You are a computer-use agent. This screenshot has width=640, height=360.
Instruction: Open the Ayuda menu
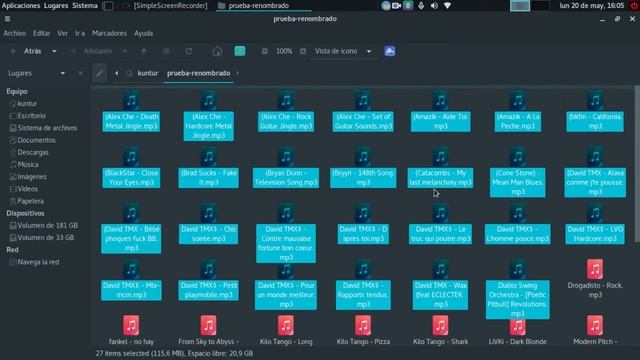[x=144, y=33]
